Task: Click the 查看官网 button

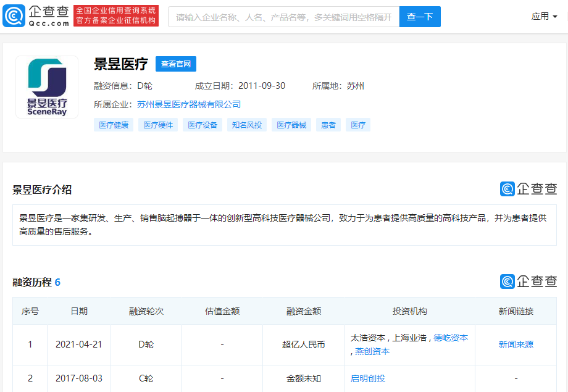Action: click(x=176, y=64)
